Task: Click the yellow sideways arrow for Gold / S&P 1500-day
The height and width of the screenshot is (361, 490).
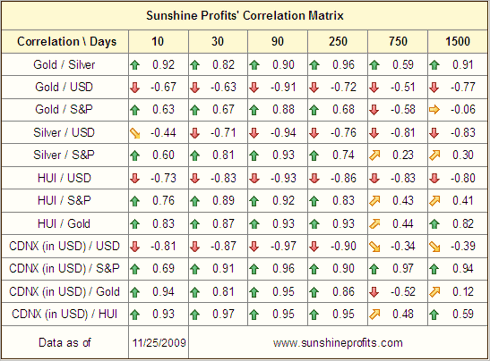Action: point(434,110)
